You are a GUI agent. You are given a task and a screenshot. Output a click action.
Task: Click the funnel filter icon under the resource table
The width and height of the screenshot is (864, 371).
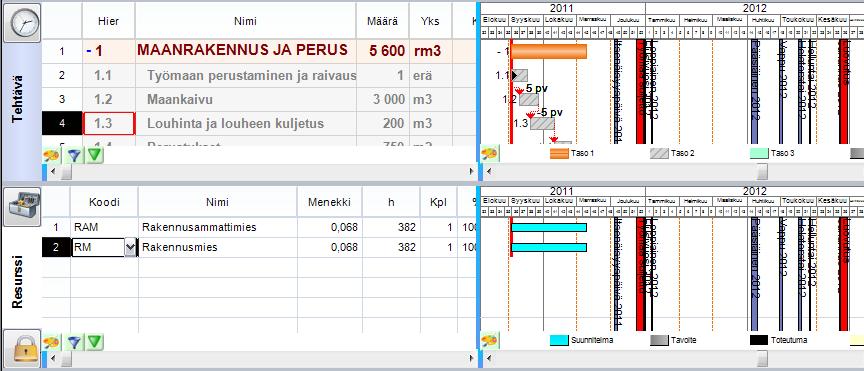point(73,342)
